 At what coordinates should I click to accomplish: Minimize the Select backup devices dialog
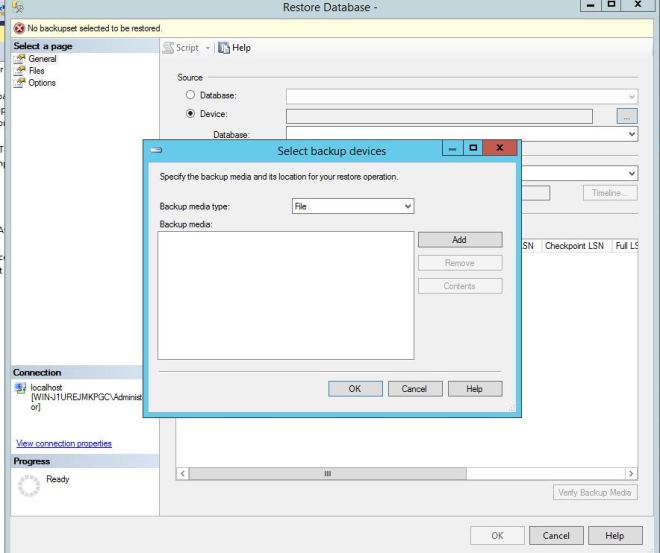point(452,148)
